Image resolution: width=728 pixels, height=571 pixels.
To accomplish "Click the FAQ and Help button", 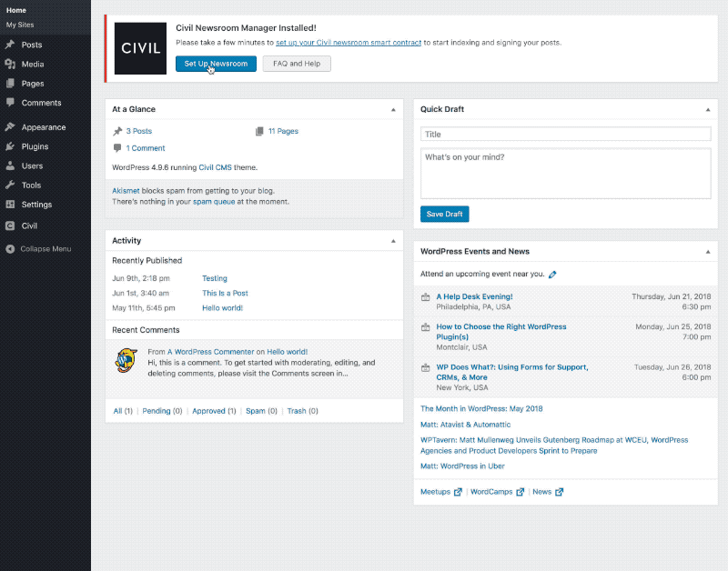I will click(x=297, y=64).
